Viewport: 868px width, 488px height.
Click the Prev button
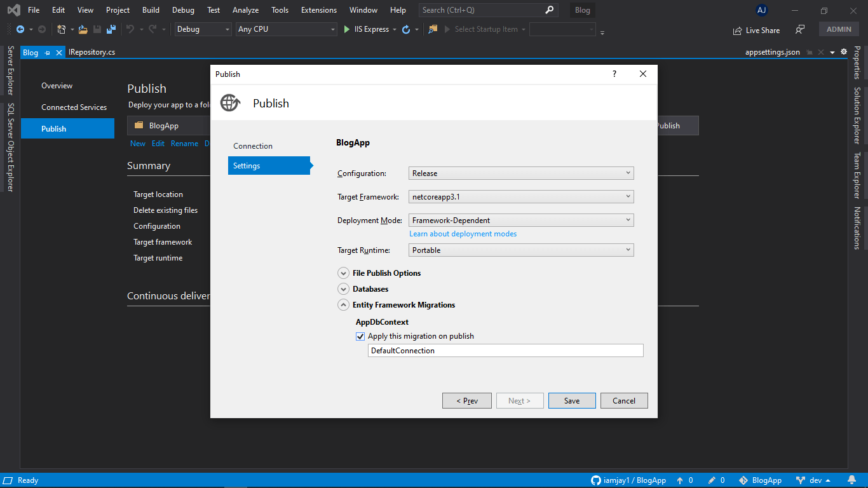point(467,401)
